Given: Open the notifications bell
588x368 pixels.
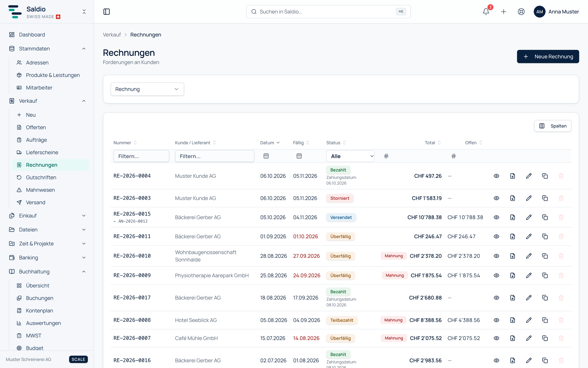Looking at the screenshot, I should (x=486, y=12).
